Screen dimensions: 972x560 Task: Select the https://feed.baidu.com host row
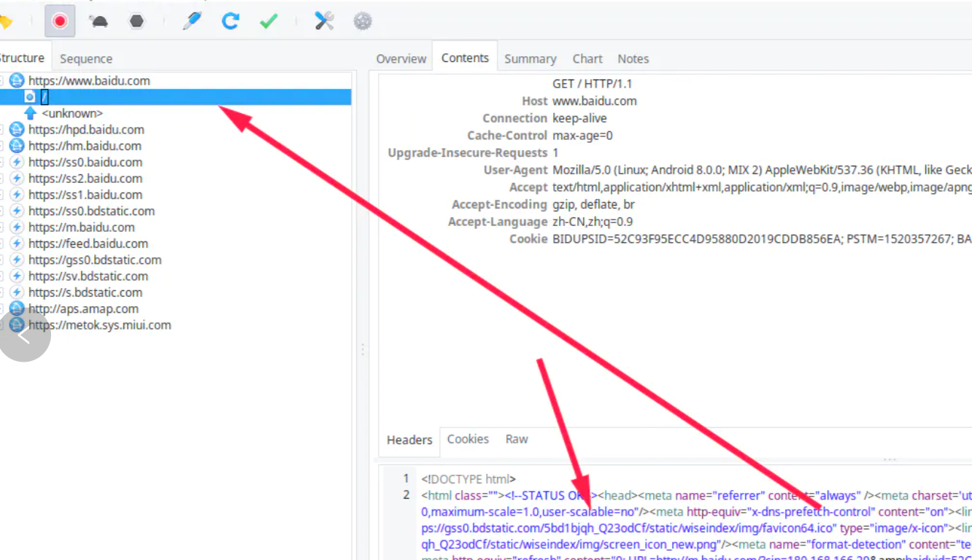(88, 244)
